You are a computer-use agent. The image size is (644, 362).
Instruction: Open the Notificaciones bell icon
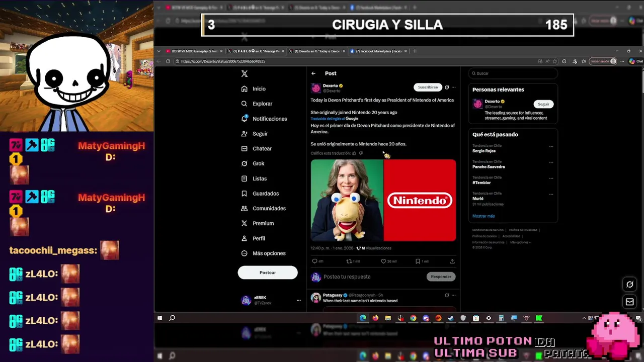coord(245,119)
